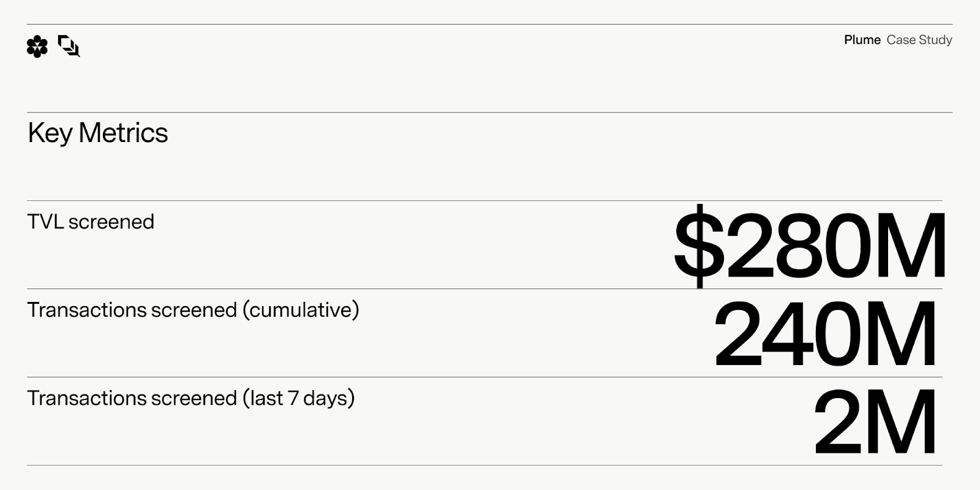Select "Transactions screened (cumulative)" label

tap(193, 310)
